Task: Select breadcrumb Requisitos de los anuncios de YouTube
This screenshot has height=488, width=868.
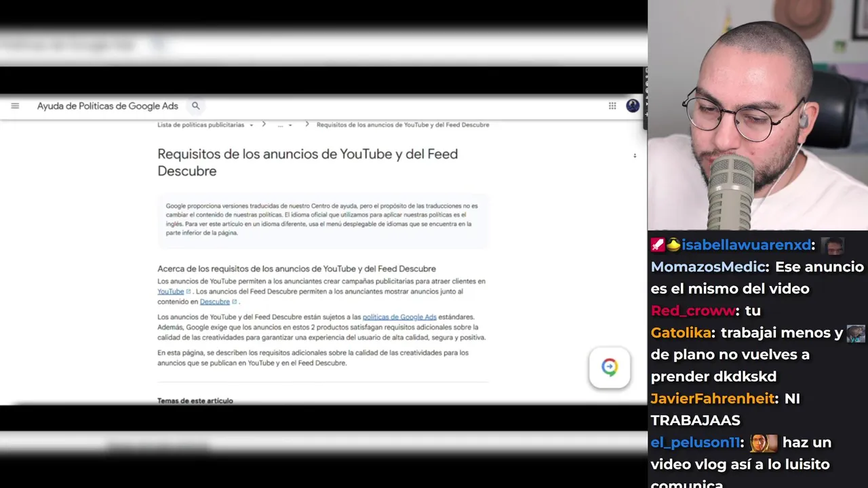Action: 403,125
